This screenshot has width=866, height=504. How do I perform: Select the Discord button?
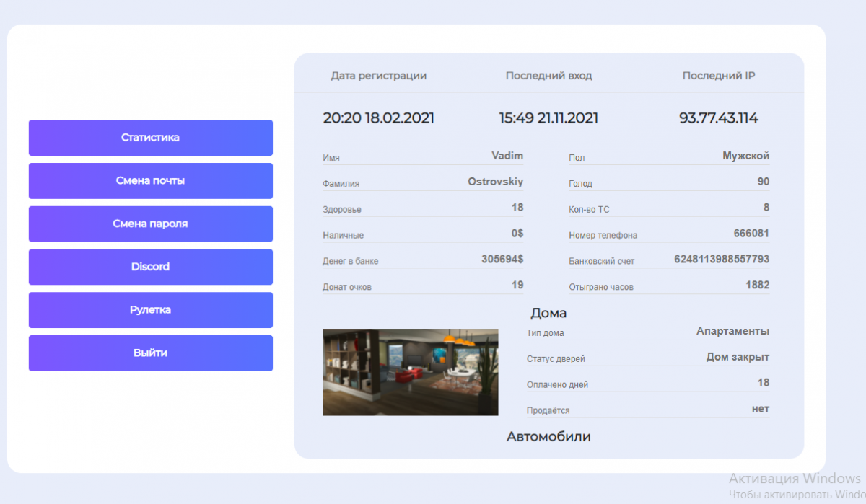pos(150,267)
